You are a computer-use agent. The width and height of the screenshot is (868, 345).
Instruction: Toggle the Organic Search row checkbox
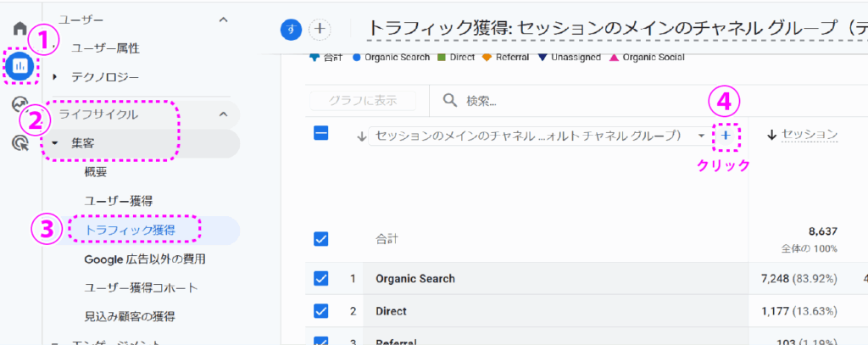tap(321, 278)
